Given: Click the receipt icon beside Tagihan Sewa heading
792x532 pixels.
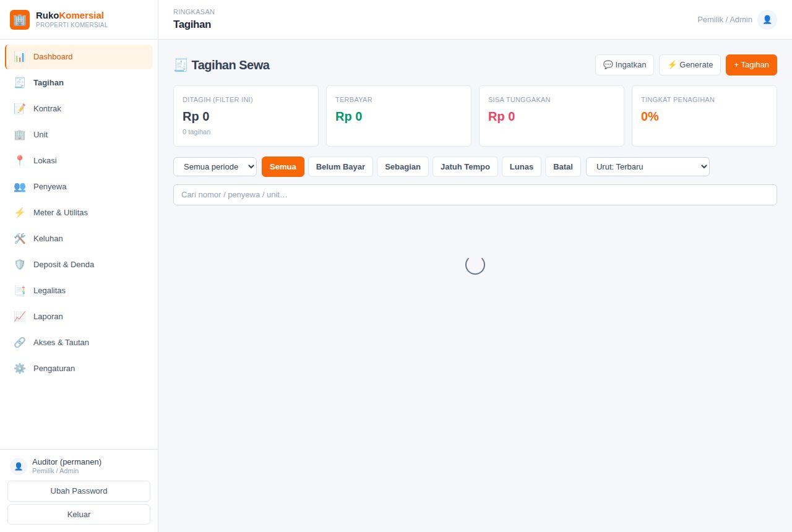Looking at the screenshot, I should point(181,65).
